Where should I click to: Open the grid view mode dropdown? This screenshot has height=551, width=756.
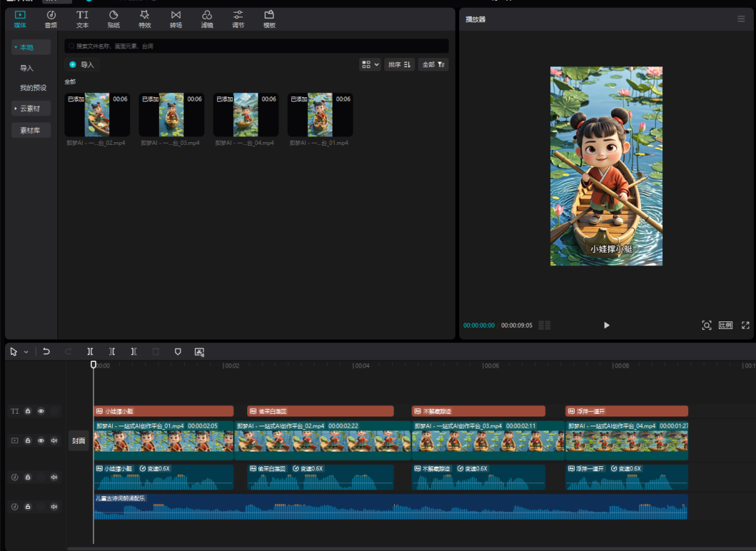click(370, 64)
